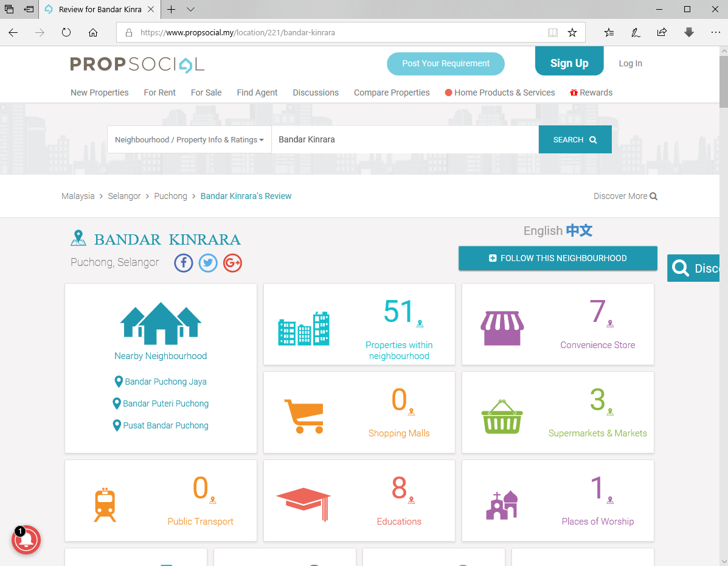Click the green supermarket basket icon
The height and width of the screenshot is (566, 728).
click(x=502, y=416)
